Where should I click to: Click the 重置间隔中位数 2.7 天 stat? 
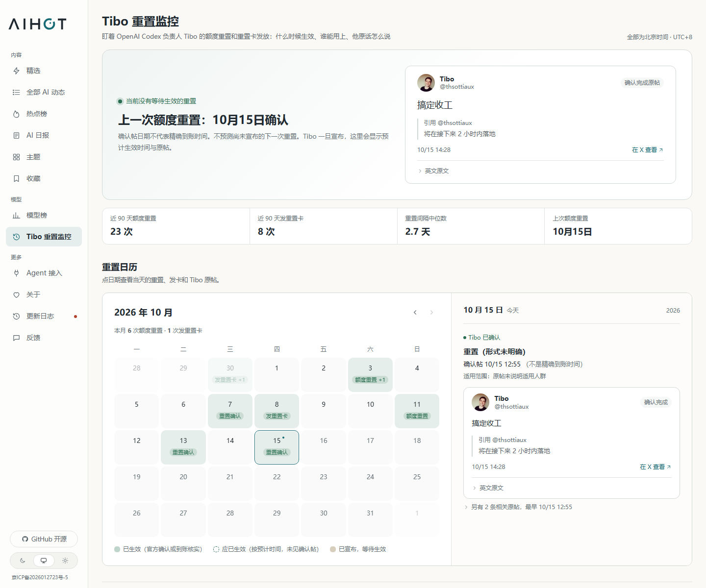point(471,226)
